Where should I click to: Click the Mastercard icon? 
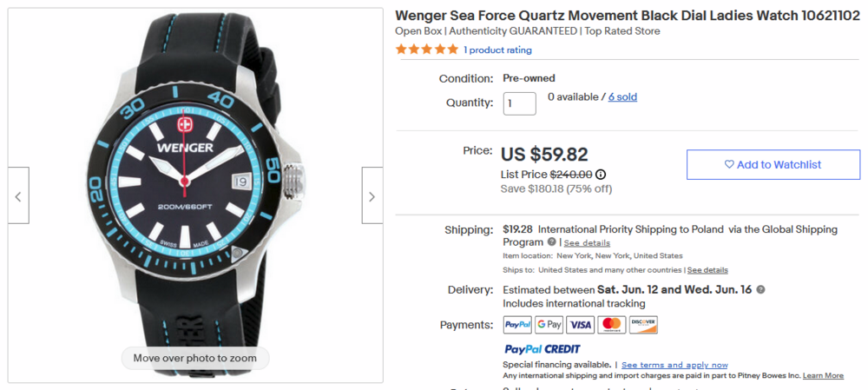tap(612, 325)
